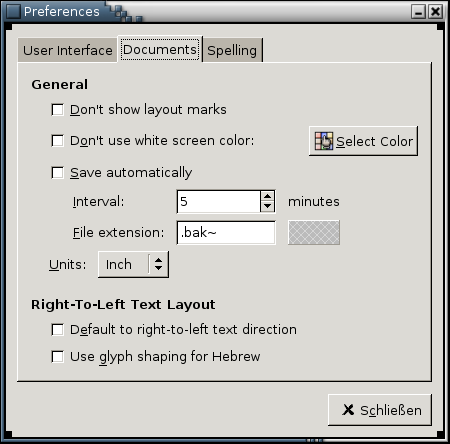Enable Don't show layout marks
This screenshot has width=450, height=444.
tap(58, 110)
